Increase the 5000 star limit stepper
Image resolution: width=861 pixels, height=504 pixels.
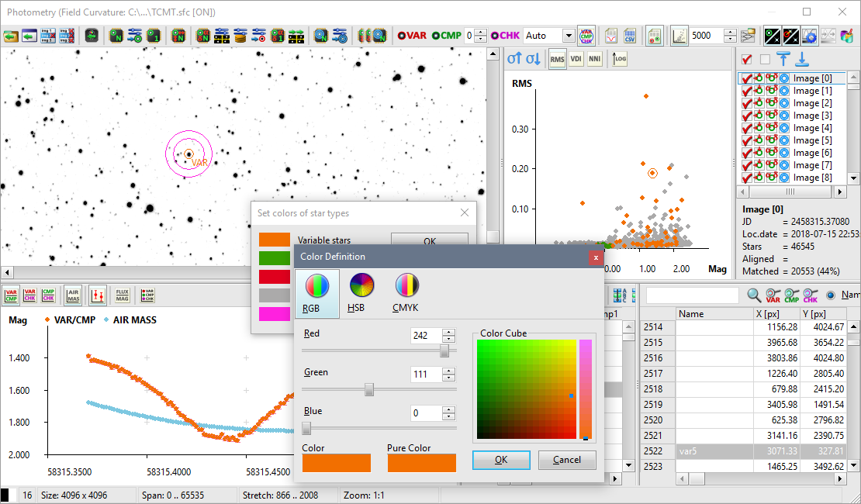pos(730,33)
